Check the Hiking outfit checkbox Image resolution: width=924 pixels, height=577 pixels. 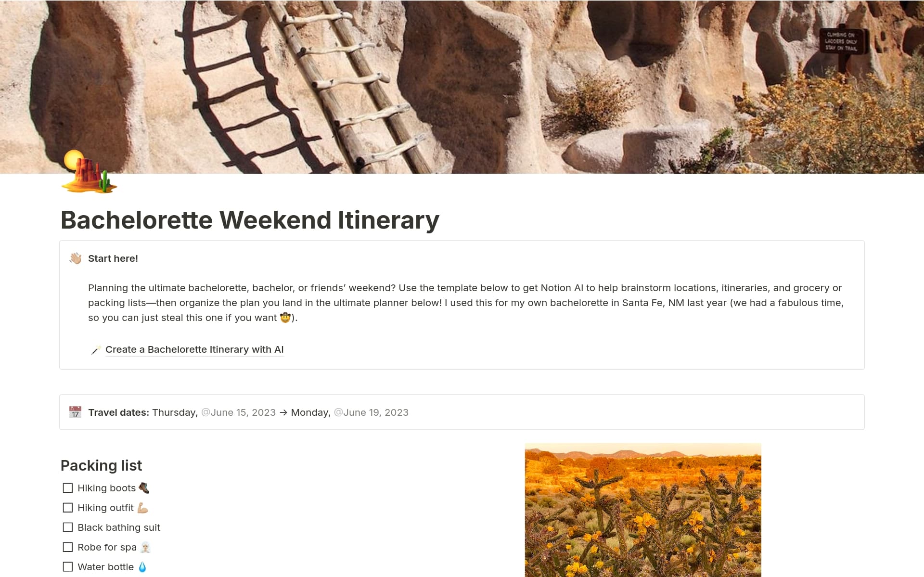(67, 508)
